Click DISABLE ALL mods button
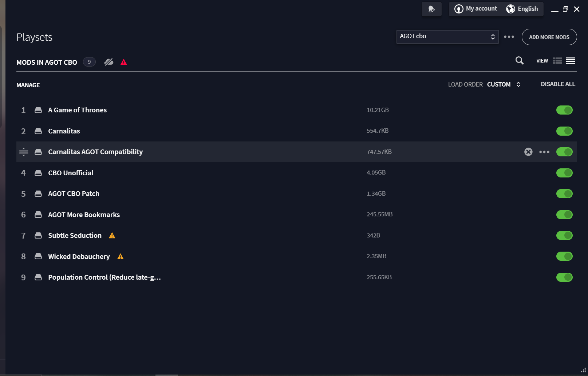This screenshot has width=588, height=376. tap(558, 84)
